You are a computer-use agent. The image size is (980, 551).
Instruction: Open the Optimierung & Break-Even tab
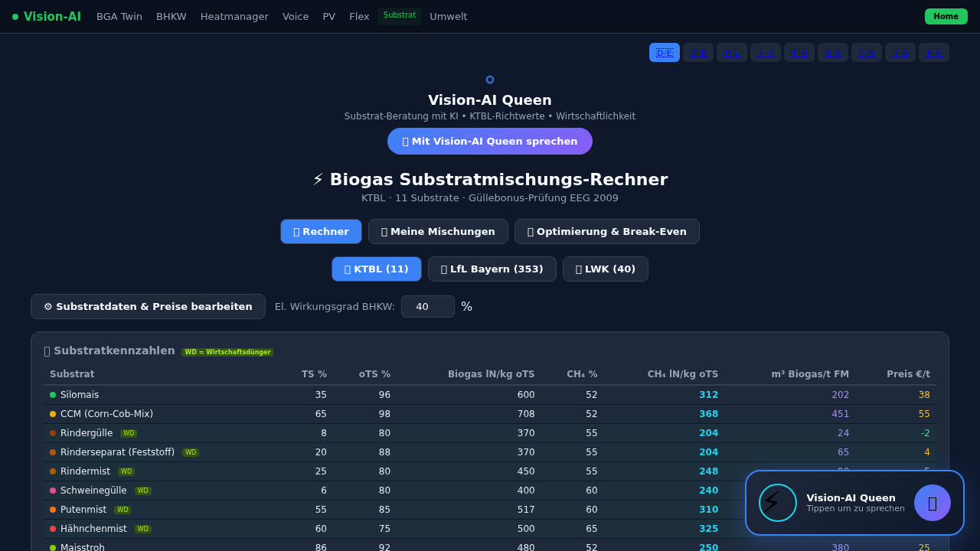607,231
